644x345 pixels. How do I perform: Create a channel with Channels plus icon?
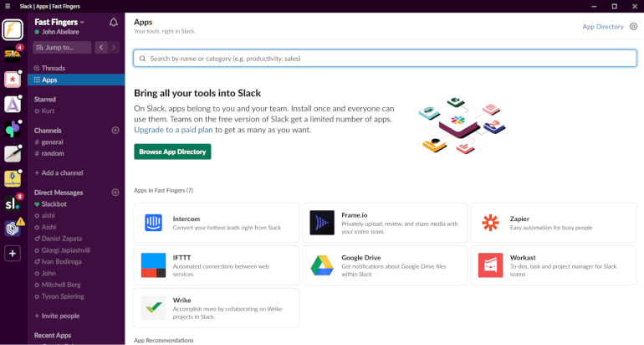[x=115, y=131]
